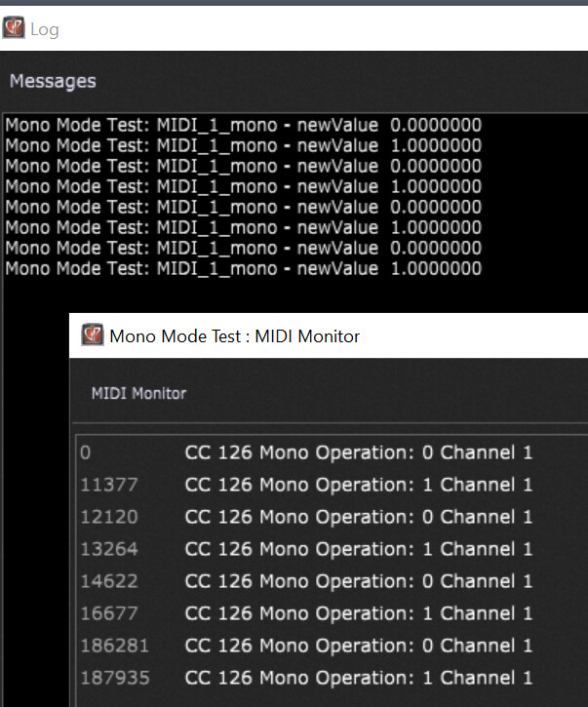The width and height of the screenshot is (588, 707).
Task: Select the first log message line
Action: tap(243, 126)
